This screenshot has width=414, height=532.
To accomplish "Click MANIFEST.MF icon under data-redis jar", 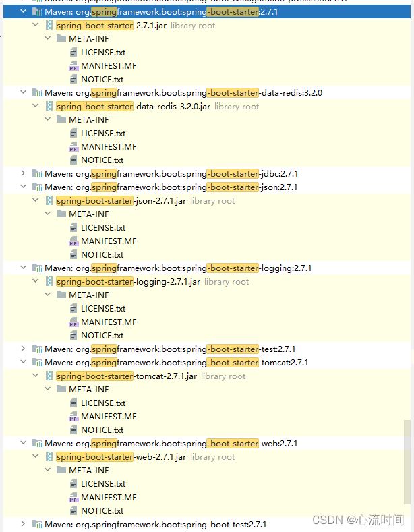I will click(73, 147).
